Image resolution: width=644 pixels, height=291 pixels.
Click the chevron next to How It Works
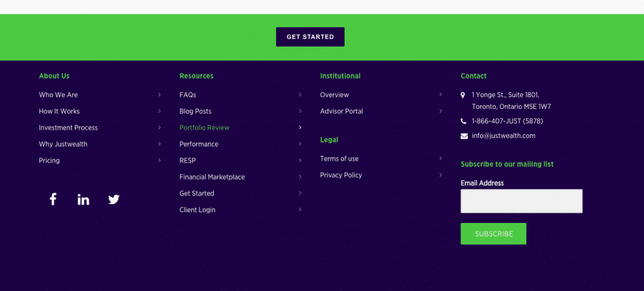(159, 111)
